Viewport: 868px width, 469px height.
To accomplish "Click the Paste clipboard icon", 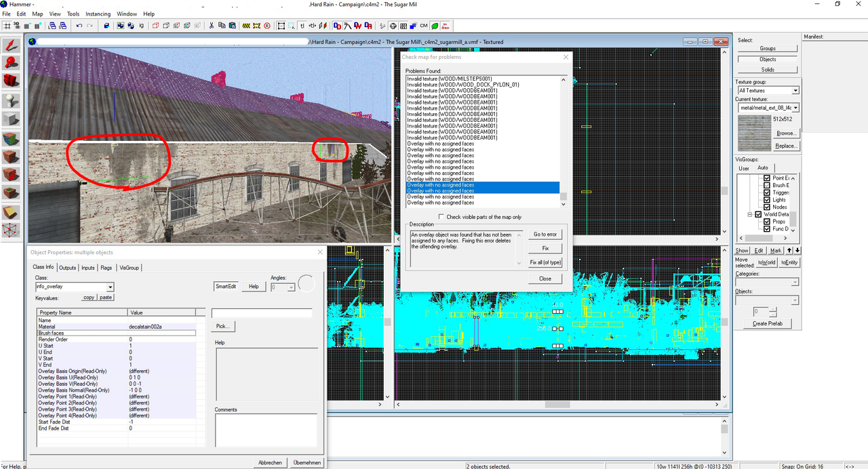I will [x=233, y=26].
